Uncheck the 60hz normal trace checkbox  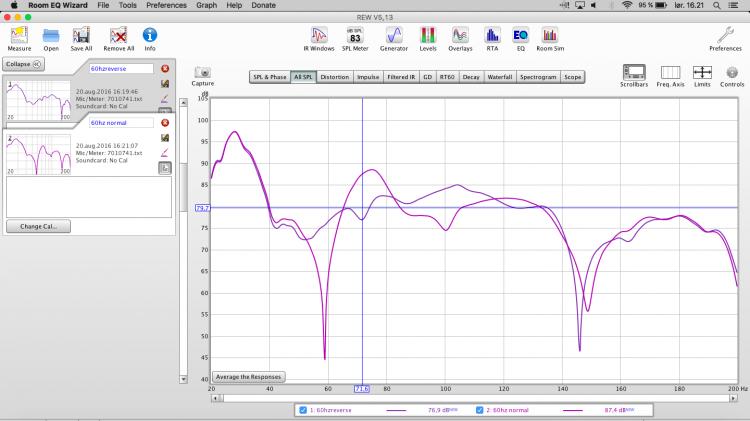[479, 410]
